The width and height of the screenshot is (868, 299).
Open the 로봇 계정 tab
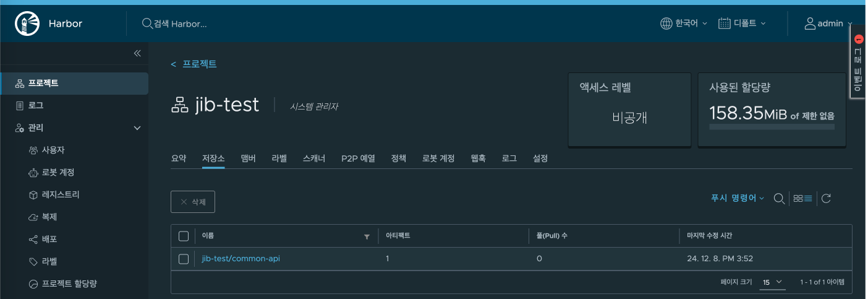[438, 158]
